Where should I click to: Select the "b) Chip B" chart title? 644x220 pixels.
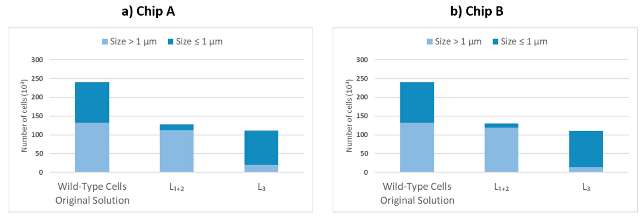tap(477, 11)
